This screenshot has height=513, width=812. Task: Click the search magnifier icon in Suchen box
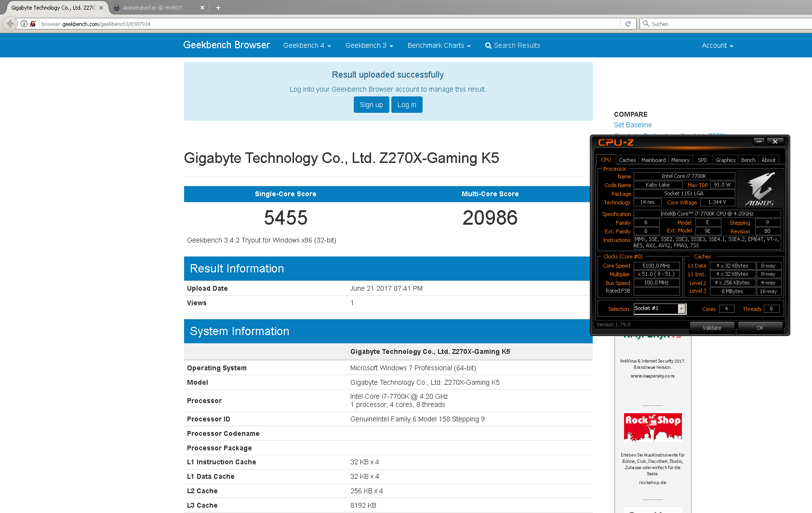tap(646, 24)
